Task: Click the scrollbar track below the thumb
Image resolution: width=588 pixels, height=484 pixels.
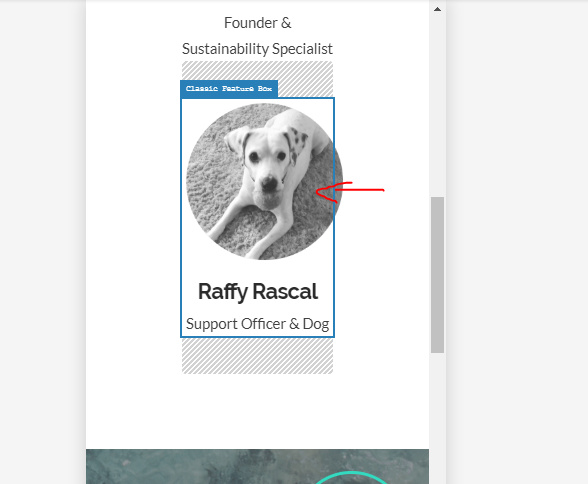Action: pos(437,418)
